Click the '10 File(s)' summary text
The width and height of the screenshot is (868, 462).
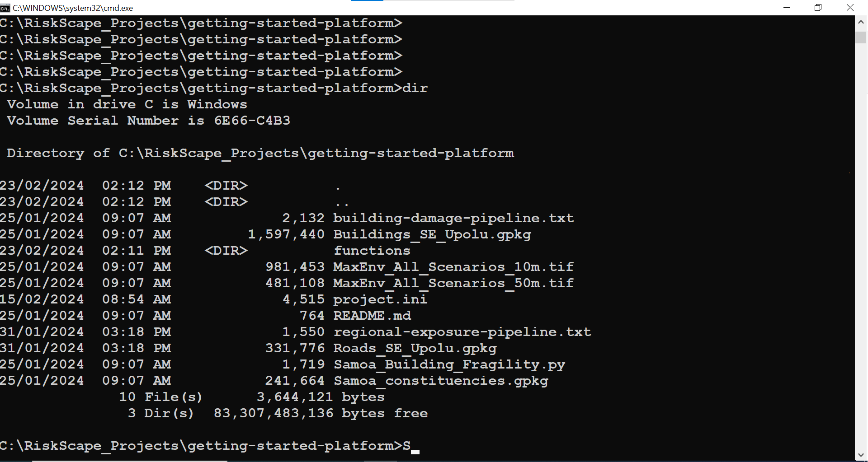160,397
